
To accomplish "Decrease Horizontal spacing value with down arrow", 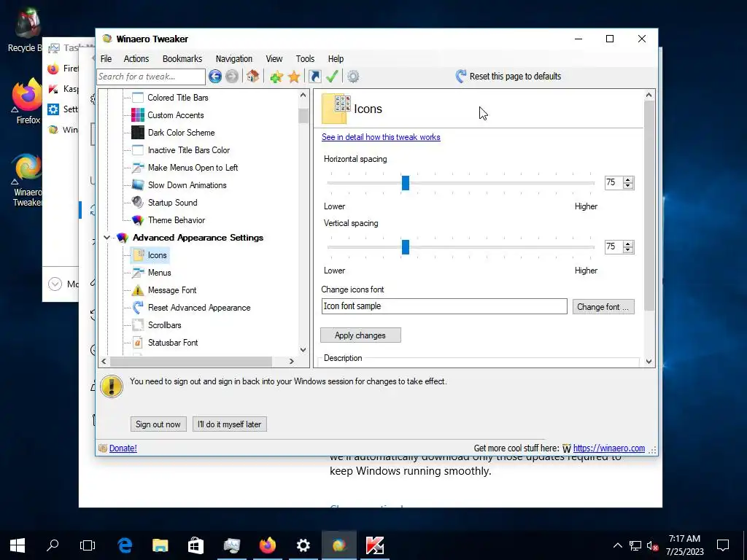I will point(628,186).
